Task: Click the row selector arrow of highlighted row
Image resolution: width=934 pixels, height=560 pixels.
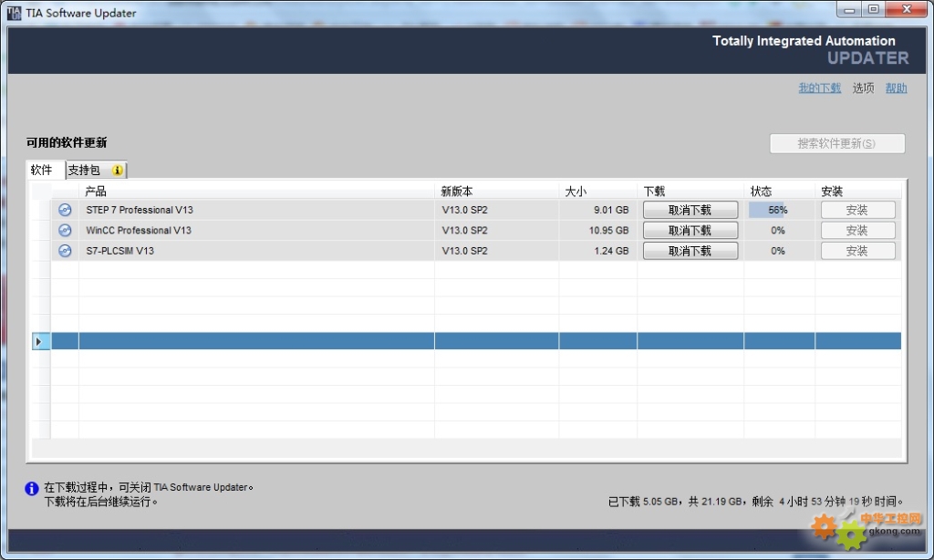Action: click(38, 341)
